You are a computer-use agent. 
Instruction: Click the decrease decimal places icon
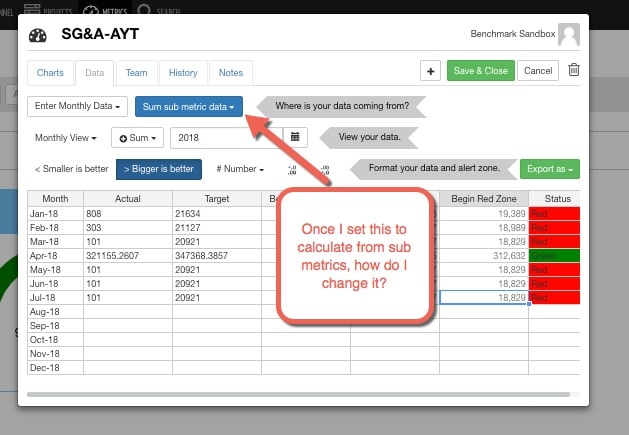point(292,169)
